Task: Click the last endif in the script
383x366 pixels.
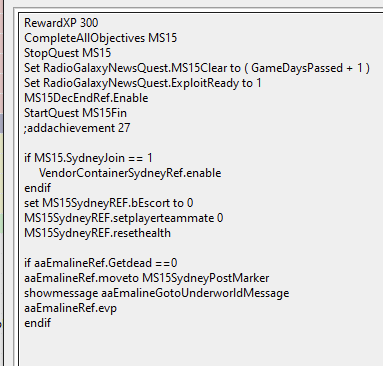Action: [x=37, y=323]
